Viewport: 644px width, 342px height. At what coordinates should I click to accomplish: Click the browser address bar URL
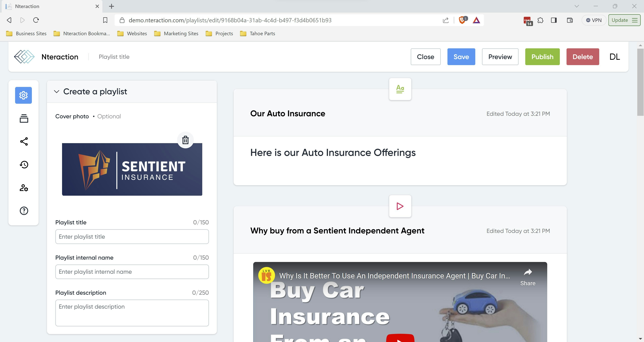[230, 20]
